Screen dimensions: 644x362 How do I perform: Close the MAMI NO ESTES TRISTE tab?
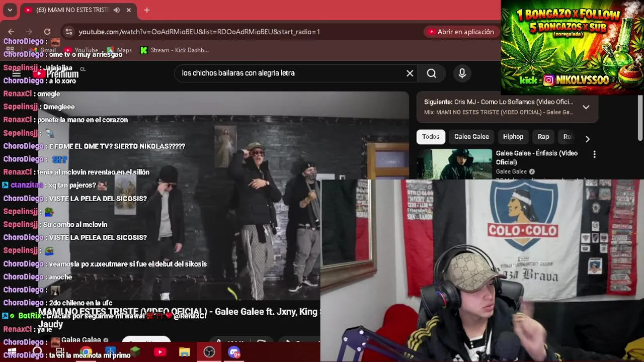[x=129, y=10]
